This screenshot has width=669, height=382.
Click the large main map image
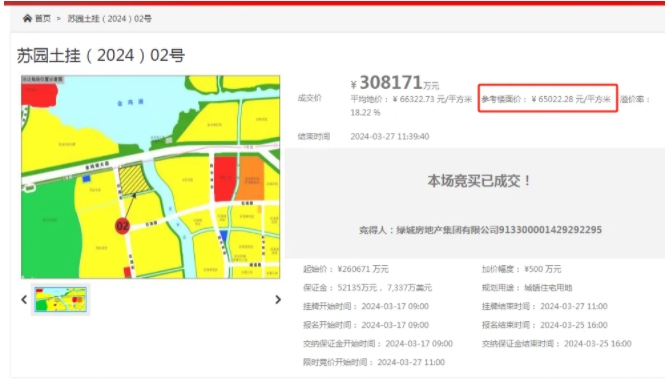(x=151, y=177)
